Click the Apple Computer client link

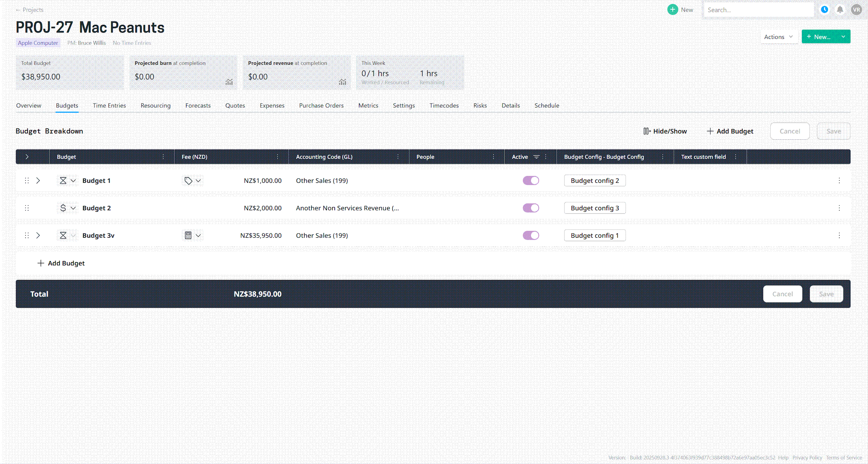(38, 43)
